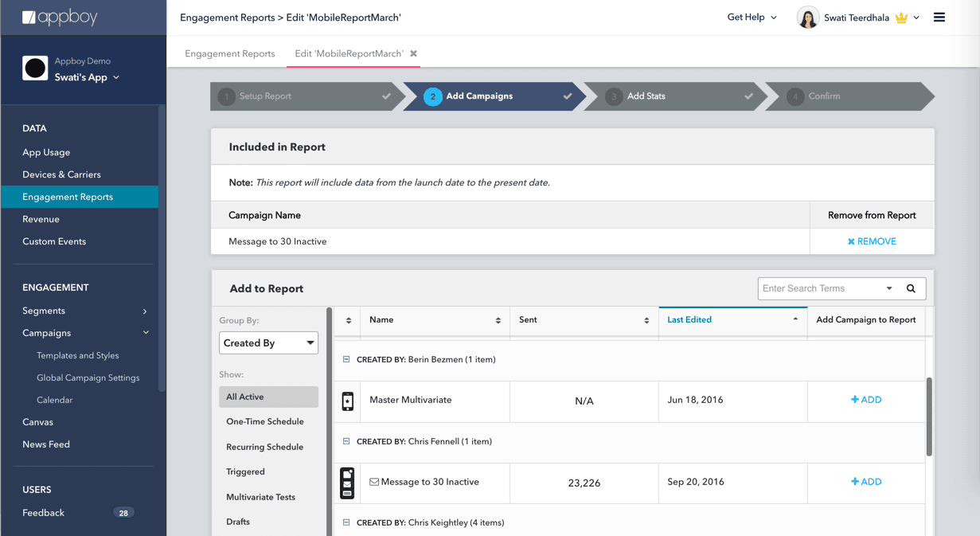Switch to the Engagement Reports tab

[x=229, y=53]
